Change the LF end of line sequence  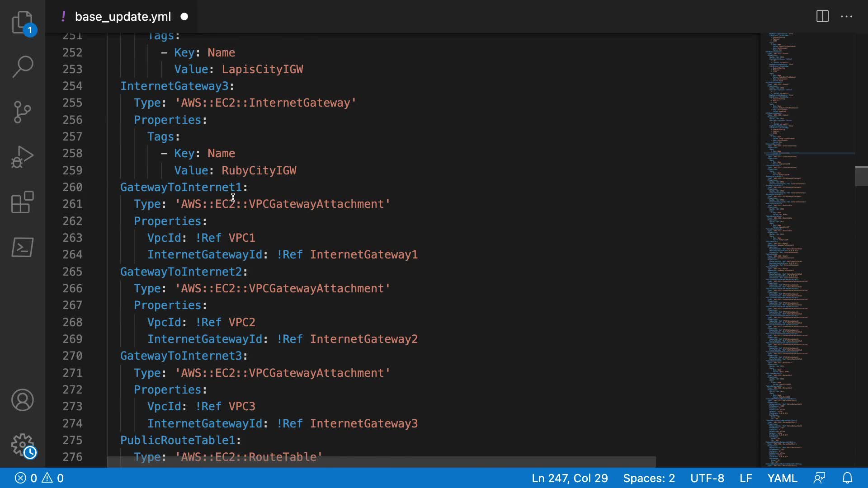click(745, 478)
